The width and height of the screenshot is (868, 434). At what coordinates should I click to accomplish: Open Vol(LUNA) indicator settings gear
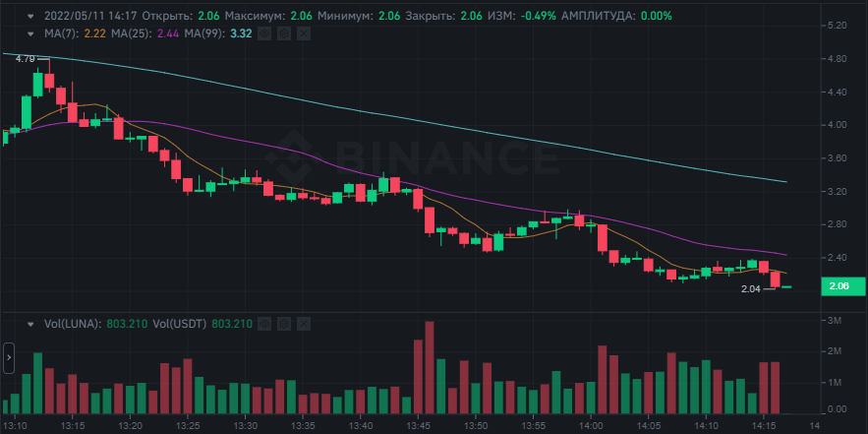pyautogui.click(x=285, y=323)
